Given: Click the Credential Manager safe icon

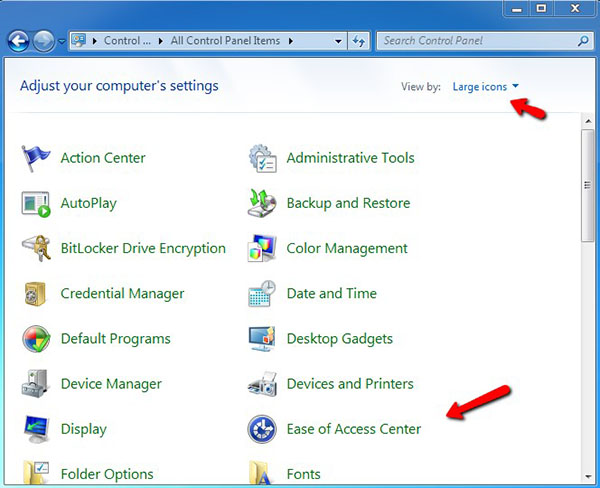Looking at the screenshot, I should click(36, 294).
